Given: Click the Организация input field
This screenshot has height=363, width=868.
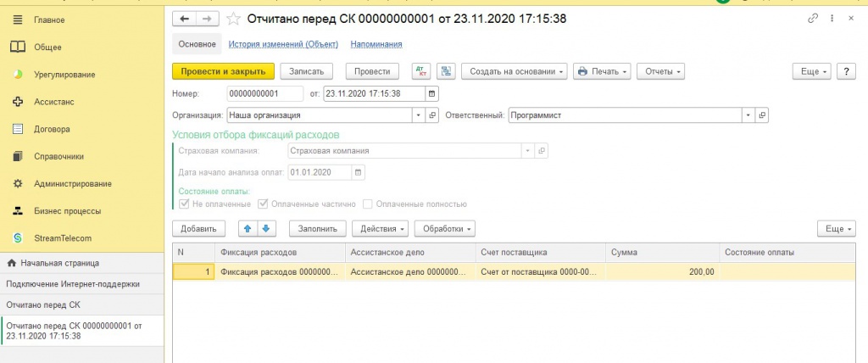Looking at the screenshot, I should coord(320,115).
